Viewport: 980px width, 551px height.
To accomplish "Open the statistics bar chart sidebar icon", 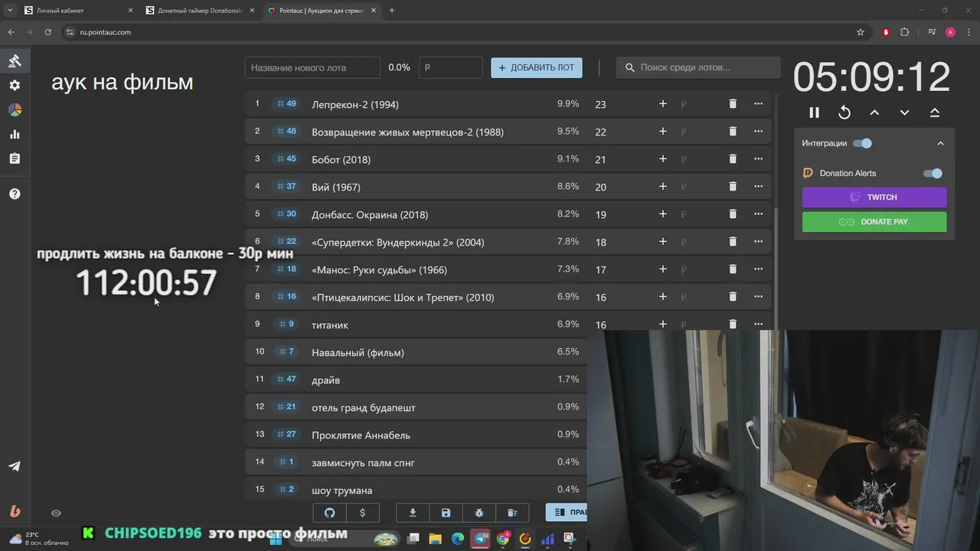I will click(x=15, y=134).
